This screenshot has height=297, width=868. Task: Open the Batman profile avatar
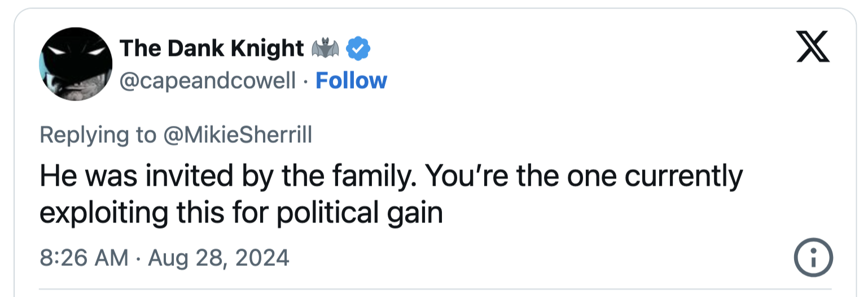coord(76,64)
